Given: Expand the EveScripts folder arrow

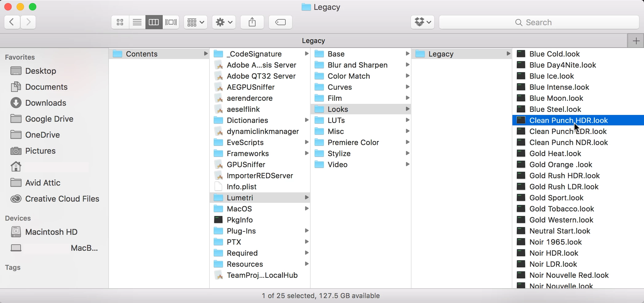Looking at the screenshot, I should pyautogui.click(x=307, y=142).
